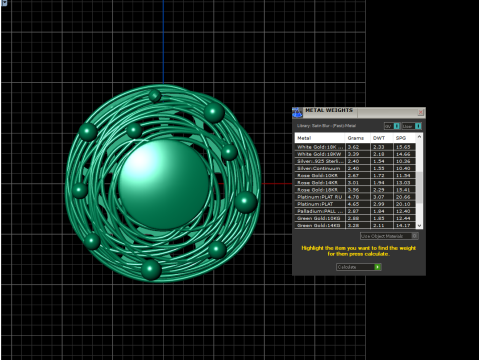
Task: Click the SPG column header
Action: pyautogui.click(x=404, y=138)
